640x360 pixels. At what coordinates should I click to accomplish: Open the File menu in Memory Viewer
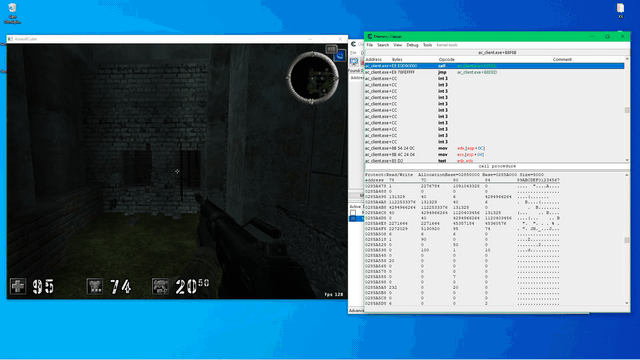(369, 45)
